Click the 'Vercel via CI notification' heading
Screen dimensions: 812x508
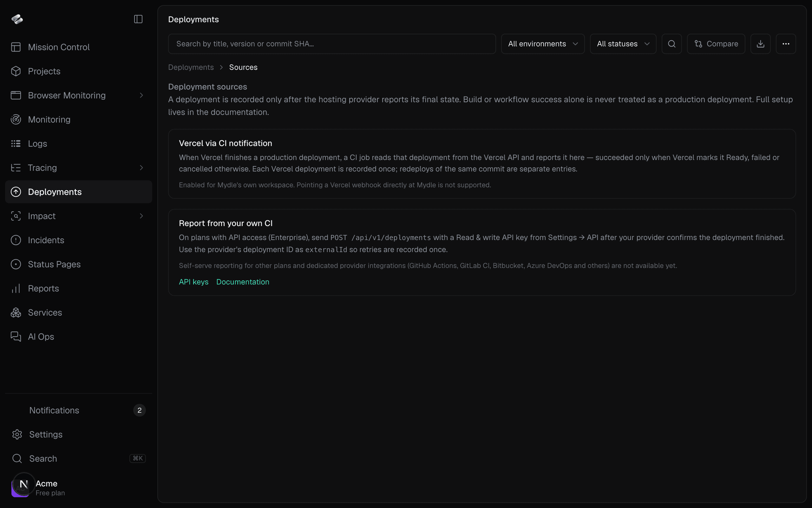click(226, 143)
